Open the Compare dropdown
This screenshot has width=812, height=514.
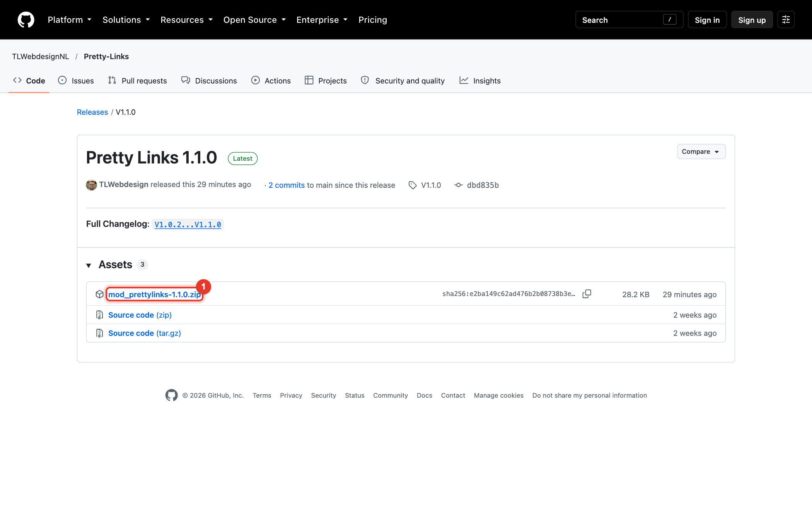click(x=701, y=151)
